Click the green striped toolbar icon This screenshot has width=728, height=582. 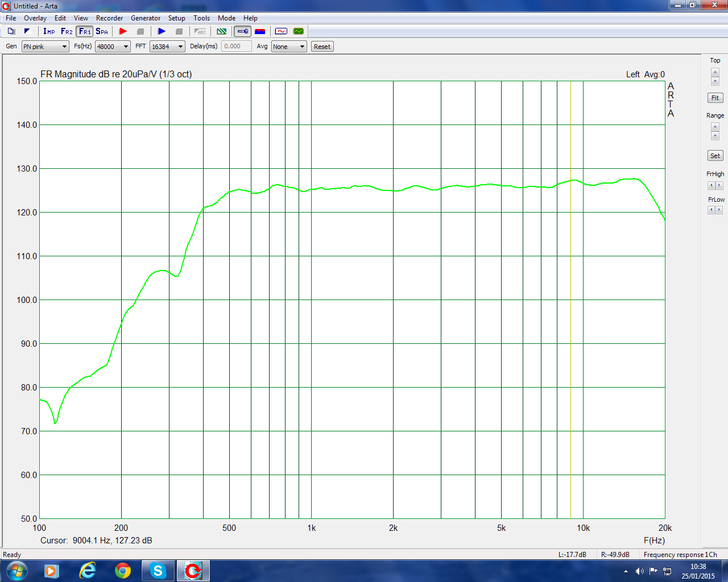(221, 31)
